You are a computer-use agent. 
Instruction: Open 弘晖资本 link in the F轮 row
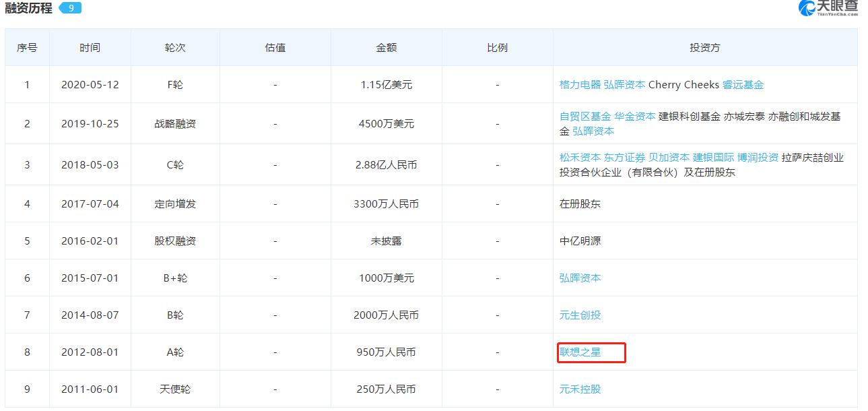pos(624,85)
